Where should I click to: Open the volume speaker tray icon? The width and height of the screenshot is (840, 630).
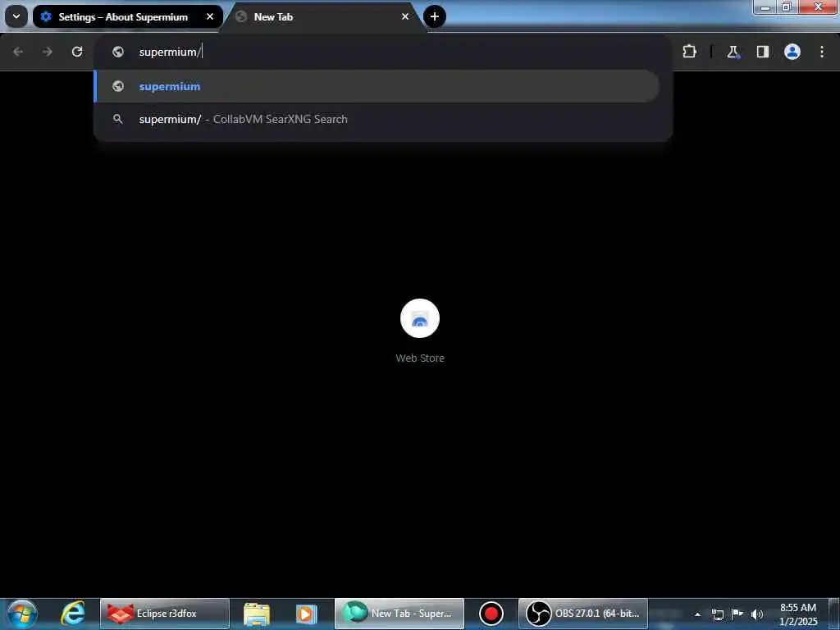tap(757, 614)
